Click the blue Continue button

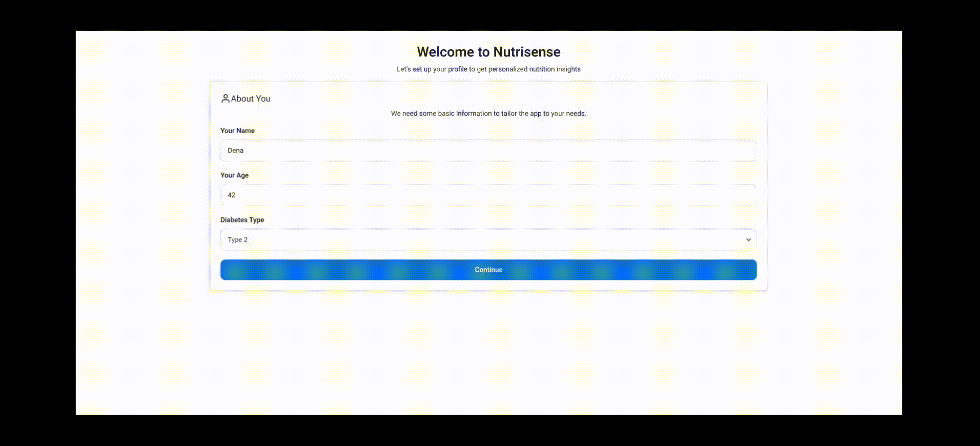point(488,270)
